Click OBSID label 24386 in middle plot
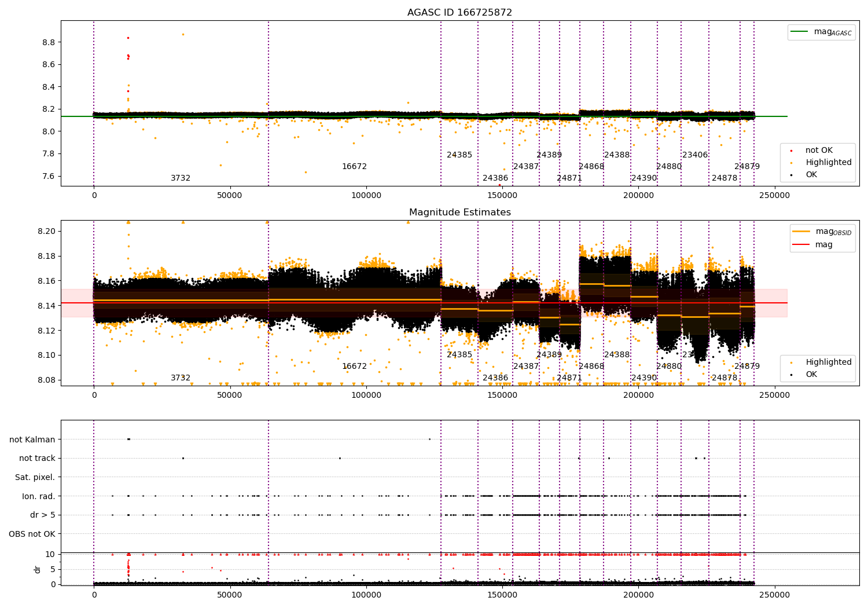The height and width of the screenshot is (608, 868). pos(495,378)
